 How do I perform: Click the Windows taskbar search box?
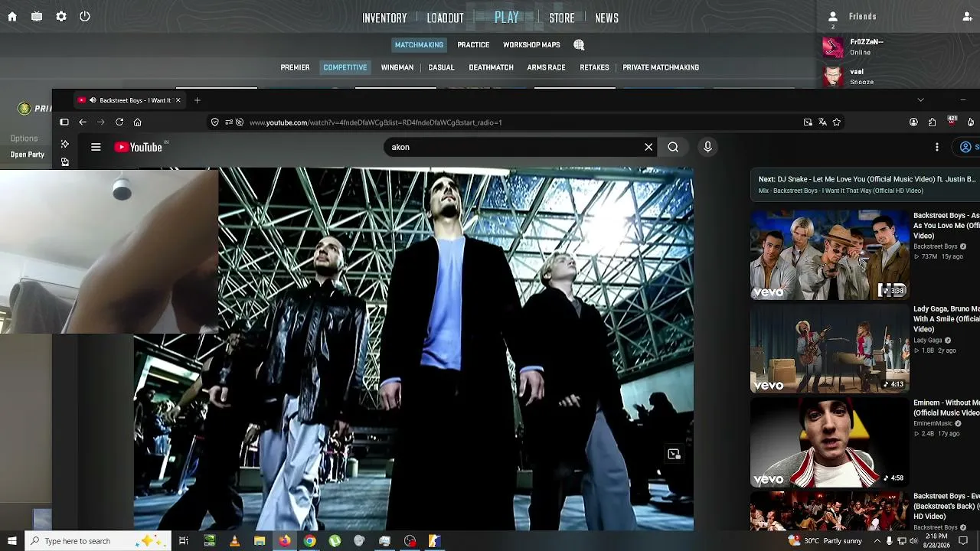click(98, 541)
